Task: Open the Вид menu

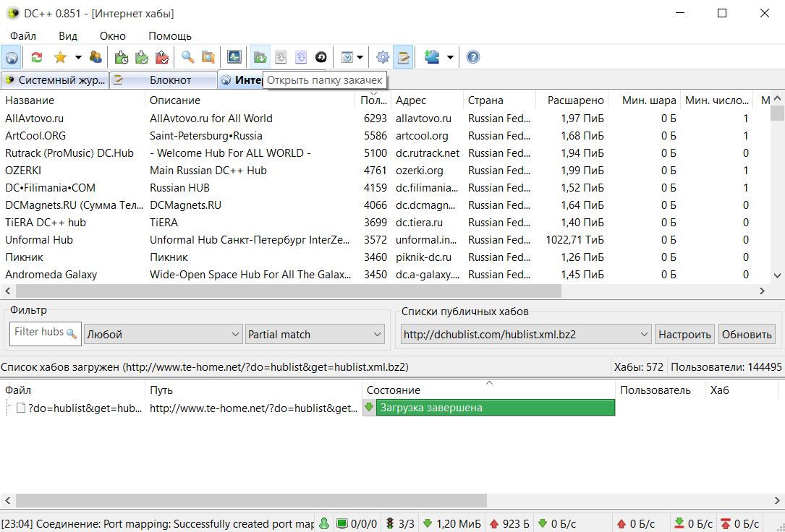Action: 67,36
